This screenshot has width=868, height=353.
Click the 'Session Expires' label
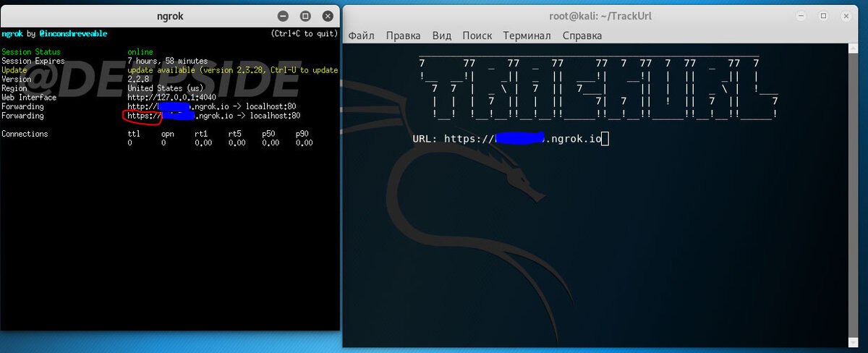coord(33,61)
